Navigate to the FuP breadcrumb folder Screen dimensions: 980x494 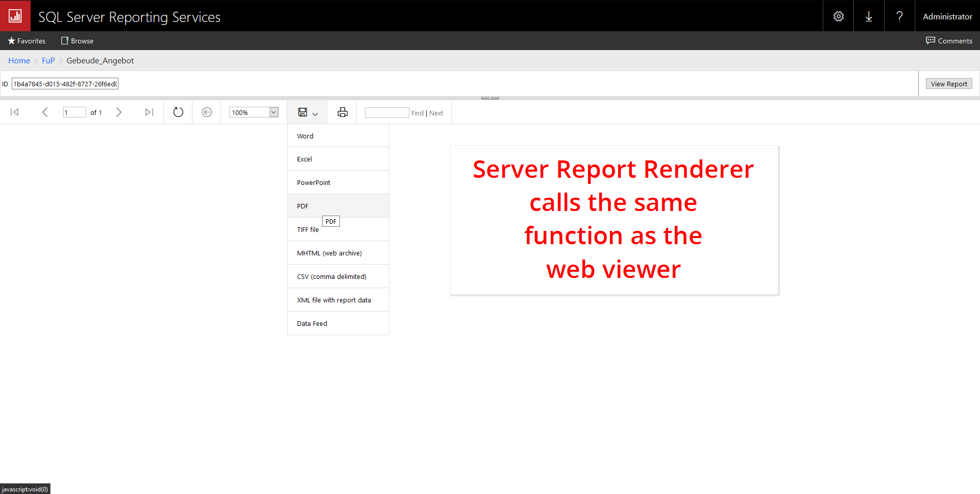[x=48, y=60]
